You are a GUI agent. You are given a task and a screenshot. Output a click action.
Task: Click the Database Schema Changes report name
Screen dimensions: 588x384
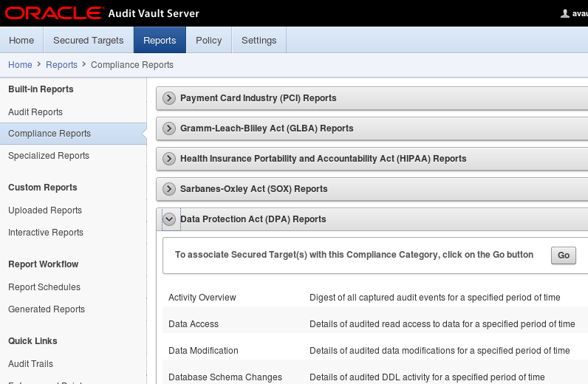[x=225, y=377]
